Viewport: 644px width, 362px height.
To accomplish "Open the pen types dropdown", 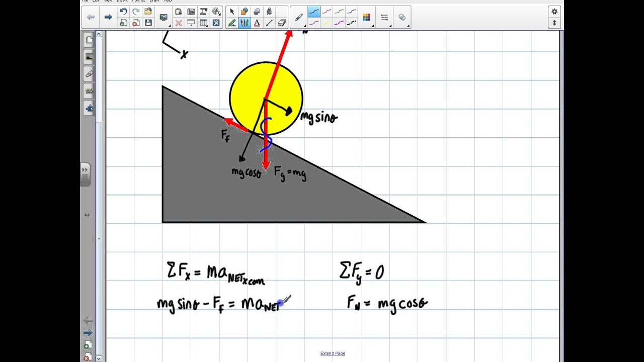I will 299,18.
